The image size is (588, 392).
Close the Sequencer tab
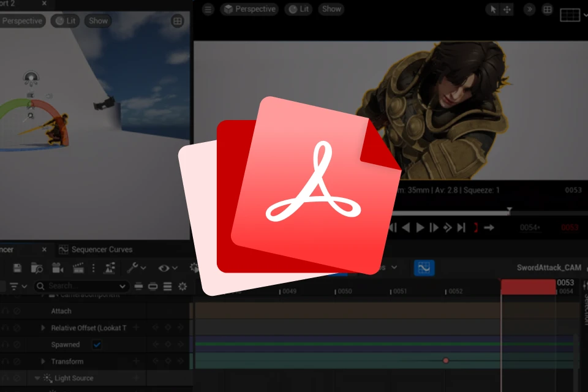tap(44, 249)
